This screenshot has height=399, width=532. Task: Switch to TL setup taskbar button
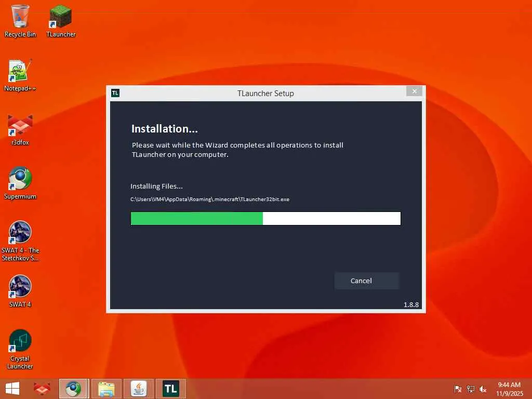click(x=171, y=389)
